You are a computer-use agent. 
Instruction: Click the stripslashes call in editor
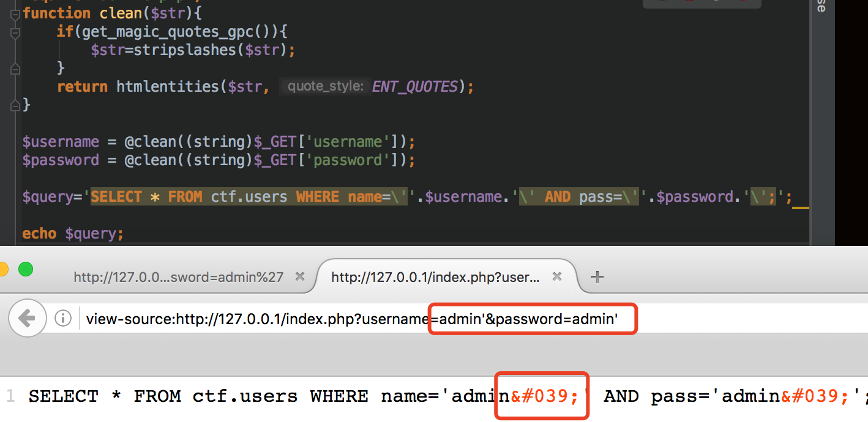coord(184,50)
